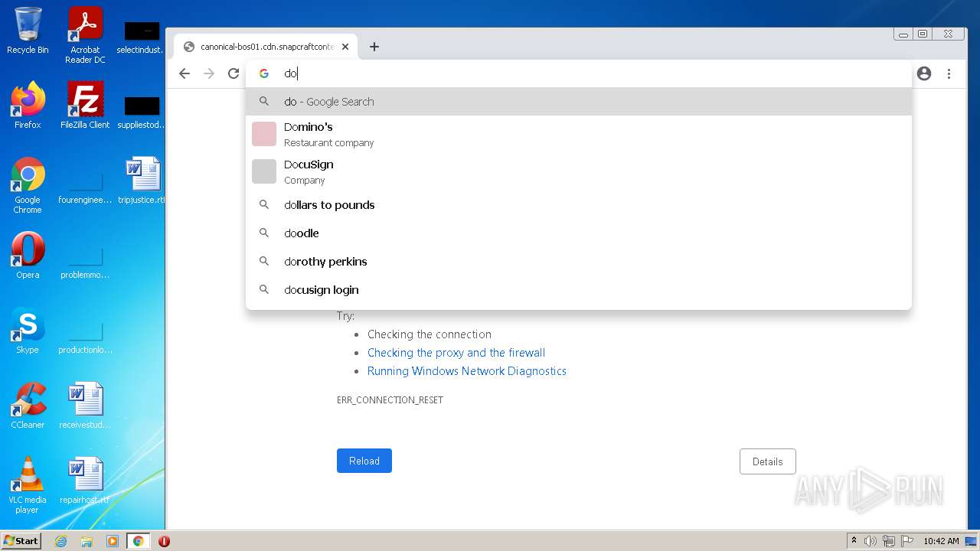
Task: Click Opera taskbar icon
Action: coord(164,541)
